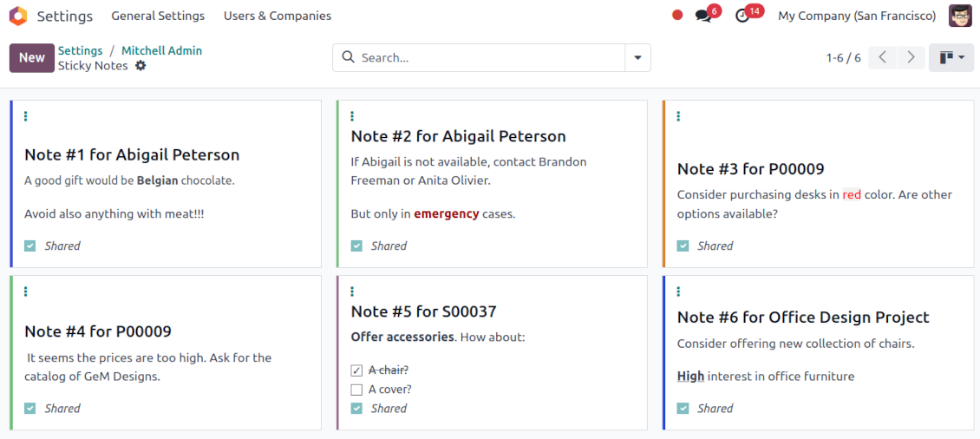Screen dimensions: 980x439
Task: Open the Sticky Notes gear actions icon
Action: point(140,66)
